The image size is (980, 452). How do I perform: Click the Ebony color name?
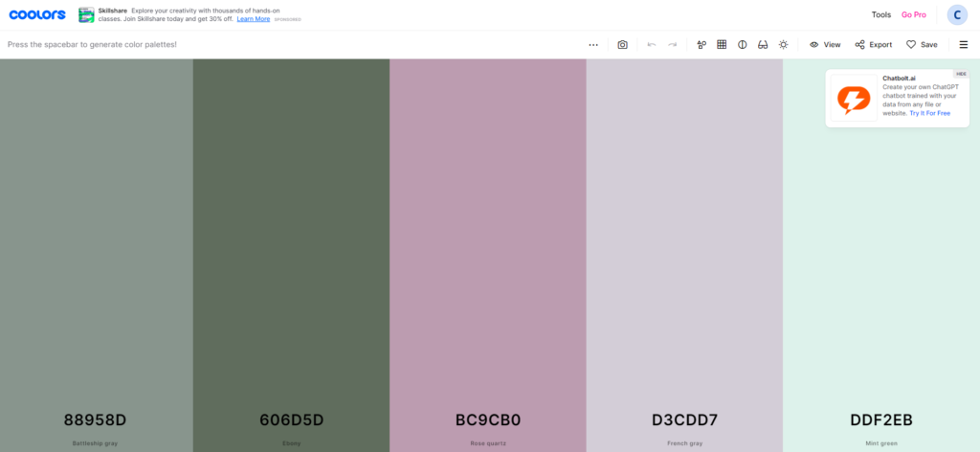pyautogui.click(x=291, y=443)
